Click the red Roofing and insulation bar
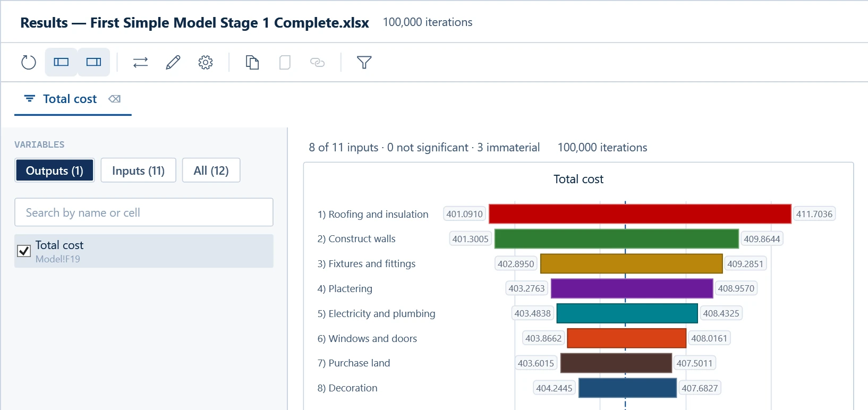The height and width of the screenshot is (410, 868). pos(640,214)
